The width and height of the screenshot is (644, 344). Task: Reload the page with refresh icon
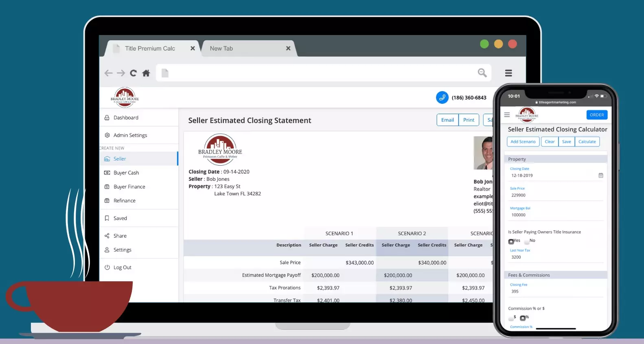pyautogui.click(x=133, y=73)
